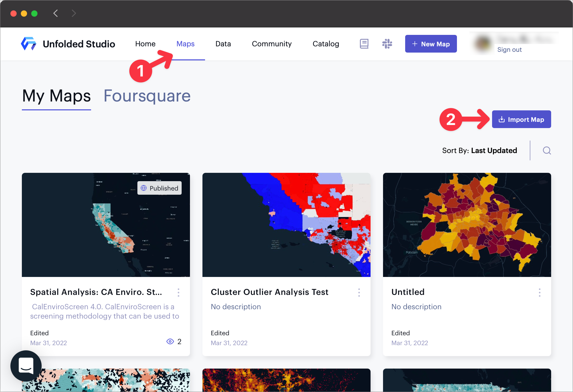Click the browser forward arrow
The width and height of the screenshot is (573, 392).
74,13
